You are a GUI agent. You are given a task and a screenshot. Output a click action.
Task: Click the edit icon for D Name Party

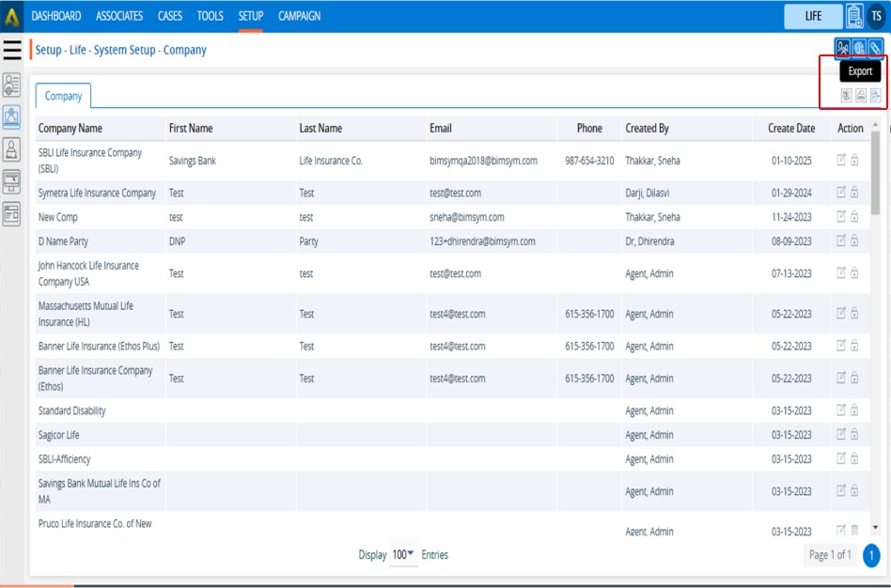tap(841, 241)
